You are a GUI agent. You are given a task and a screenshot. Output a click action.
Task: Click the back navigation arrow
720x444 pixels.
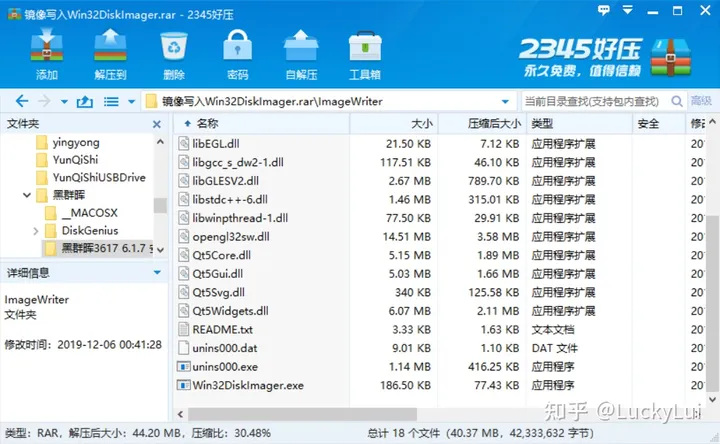pyautogui.click(x=22, y=101)
